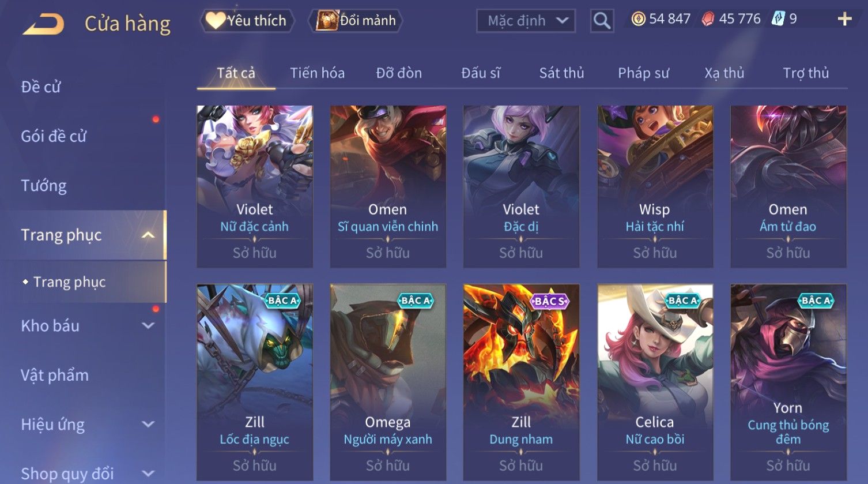Image resolution: width=868 pixels, height=484 pixels.
Task: Expand the Kho báu sidebar section
Action: click(x=148, y=326)
